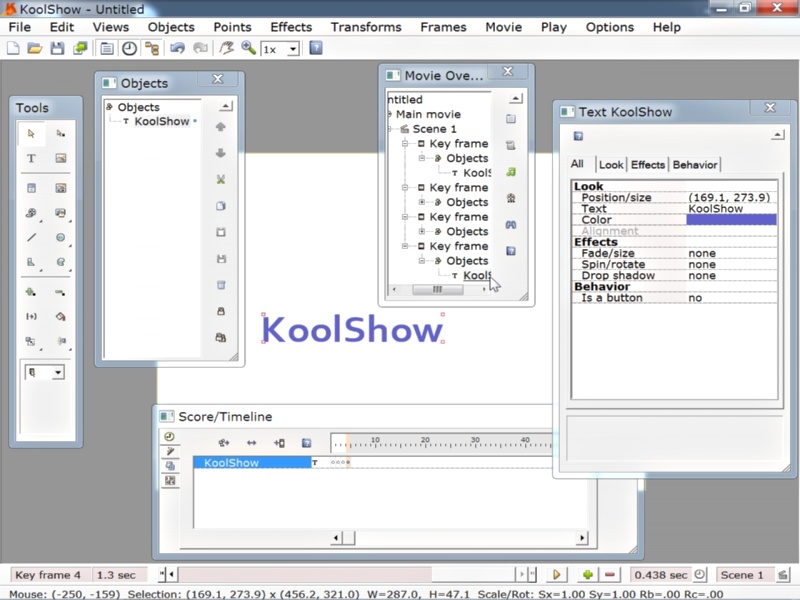Click the green music note icon in Movie Overview

(511, 172)
